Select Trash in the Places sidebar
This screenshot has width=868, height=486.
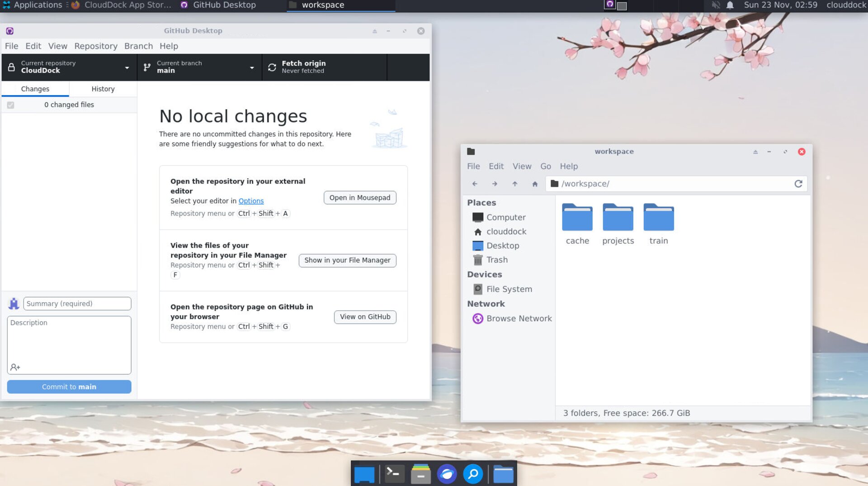point(497,260)
